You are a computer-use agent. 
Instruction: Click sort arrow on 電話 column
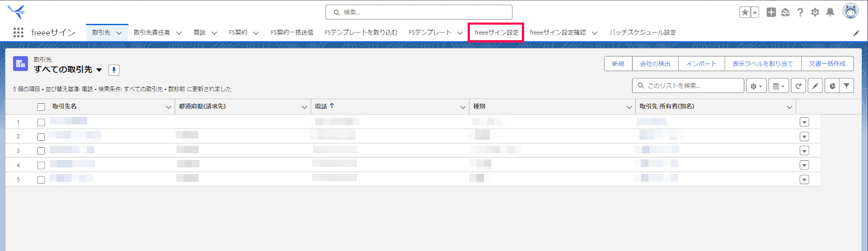tap(332, 106)
